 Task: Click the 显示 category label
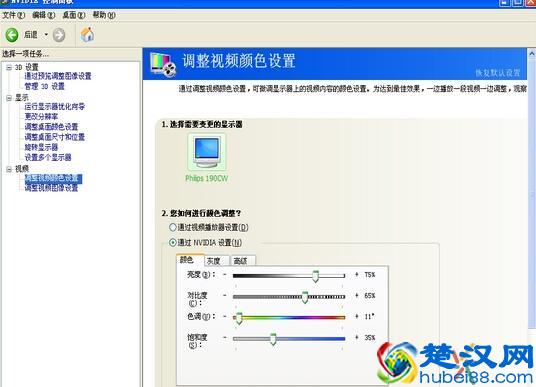pos(22,98)
